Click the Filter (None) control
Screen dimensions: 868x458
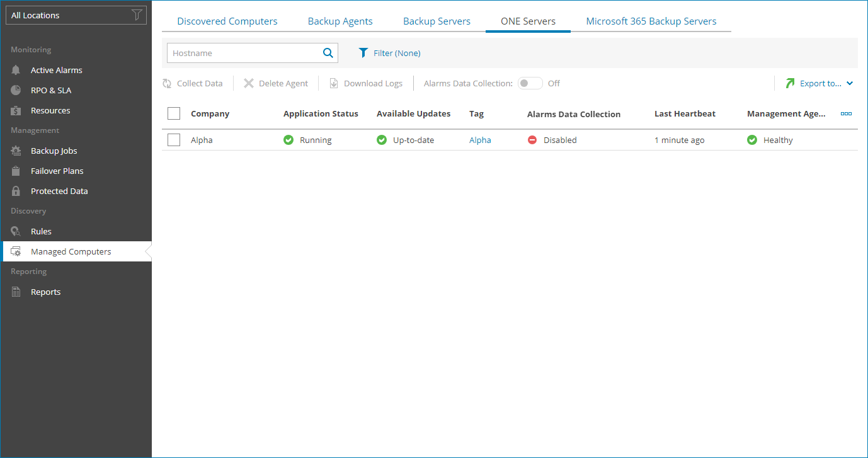pos(389,53)
